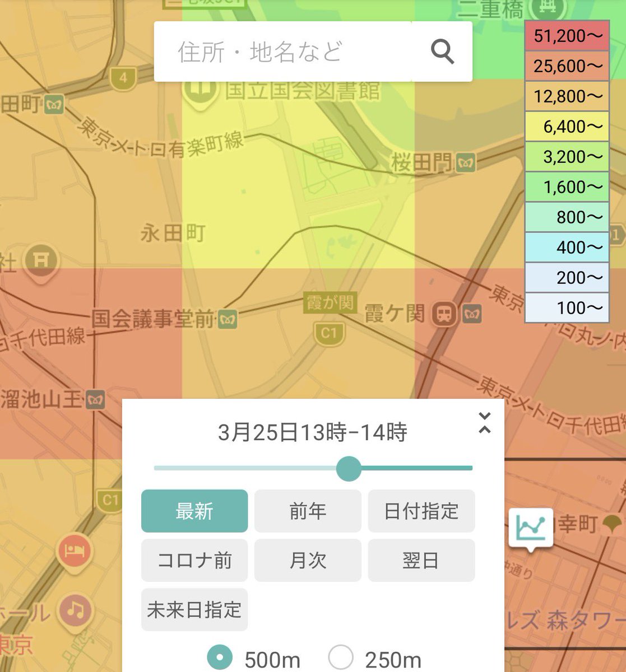This screenshot has width=626, height=672.
Task: Click the ginkgo leaf icon near 幸町
Action: 612,524
